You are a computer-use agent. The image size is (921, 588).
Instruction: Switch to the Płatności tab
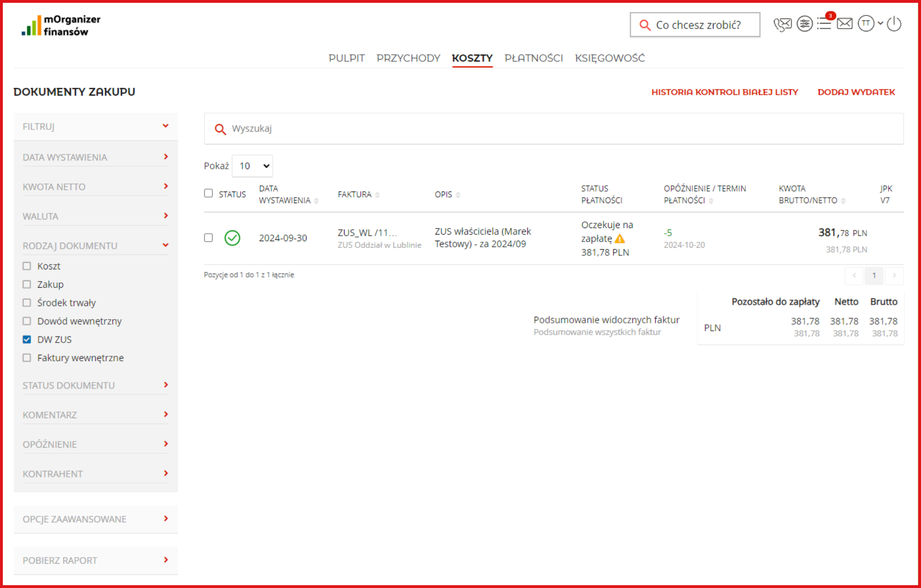point(533,58)
